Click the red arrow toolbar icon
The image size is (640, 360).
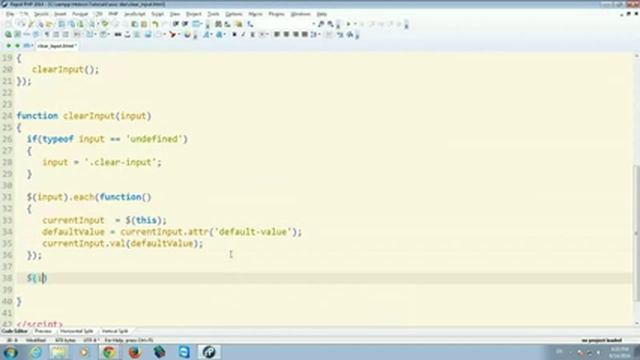(x=173, y=35)
